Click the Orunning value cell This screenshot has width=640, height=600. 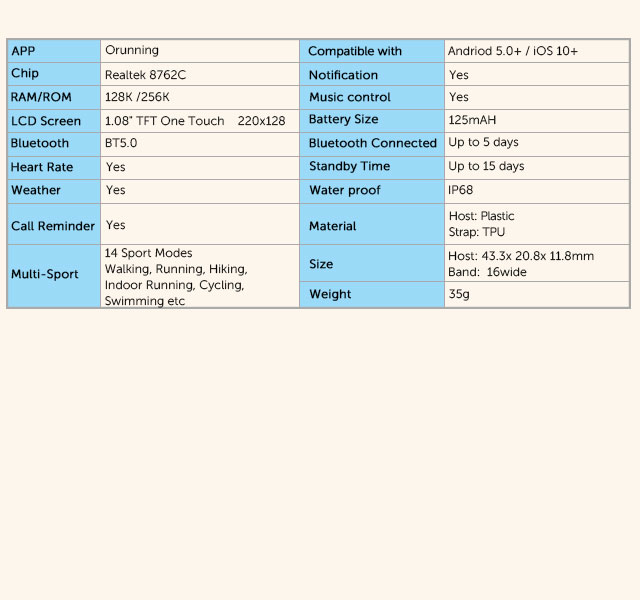click(200, 51)
